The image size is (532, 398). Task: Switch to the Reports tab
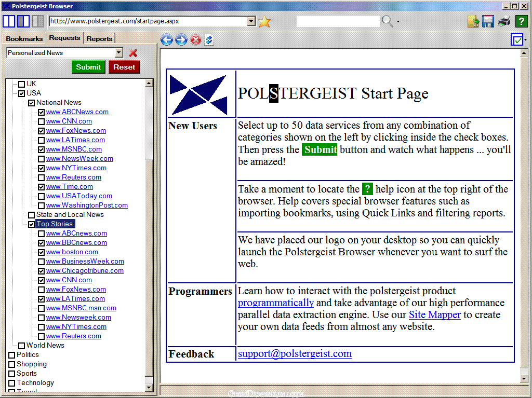[x=99, y=38]
